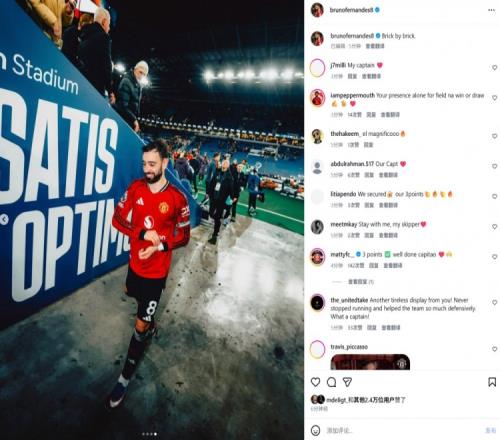Share post via paper plane icon
This screenshot has width=500, height=440.
coord(347,382)
